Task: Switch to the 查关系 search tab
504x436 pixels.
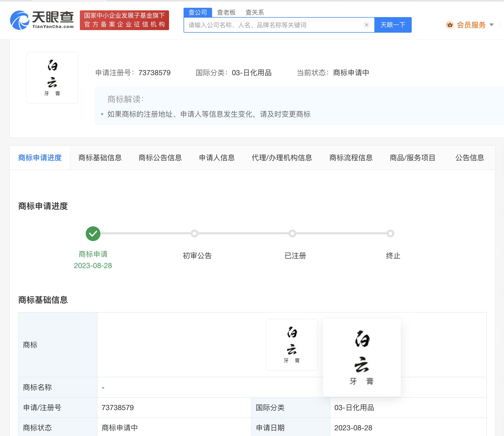Action: click(x=255, y=12)
